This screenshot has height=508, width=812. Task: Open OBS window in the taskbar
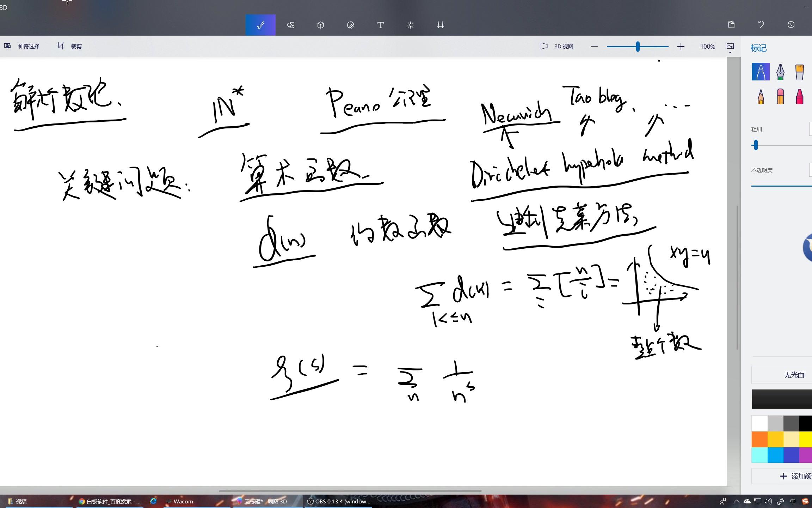(339, 501)
